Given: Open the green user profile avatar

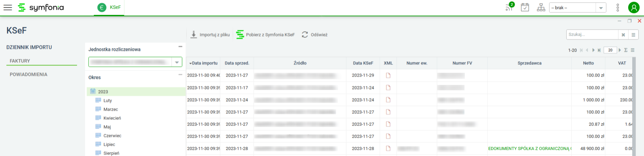Looking at the screenshot, I should [x=634, y=7].
